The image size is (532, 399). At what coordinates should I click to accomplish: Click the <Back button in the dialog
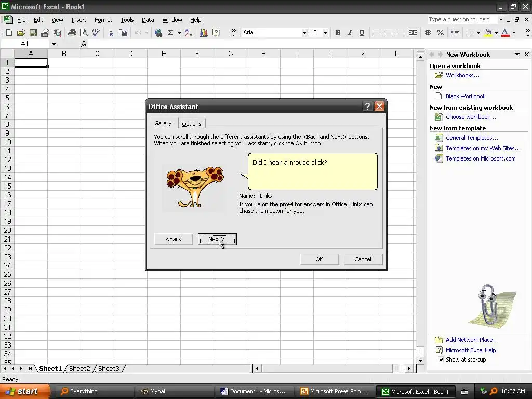[174, 239]
